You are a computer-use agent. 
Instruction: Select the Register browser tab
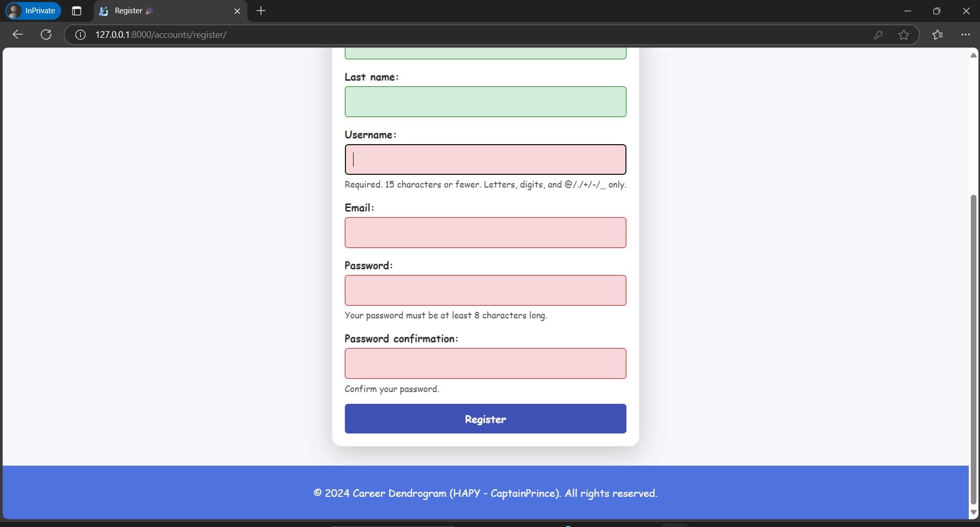tap(170, 11)
